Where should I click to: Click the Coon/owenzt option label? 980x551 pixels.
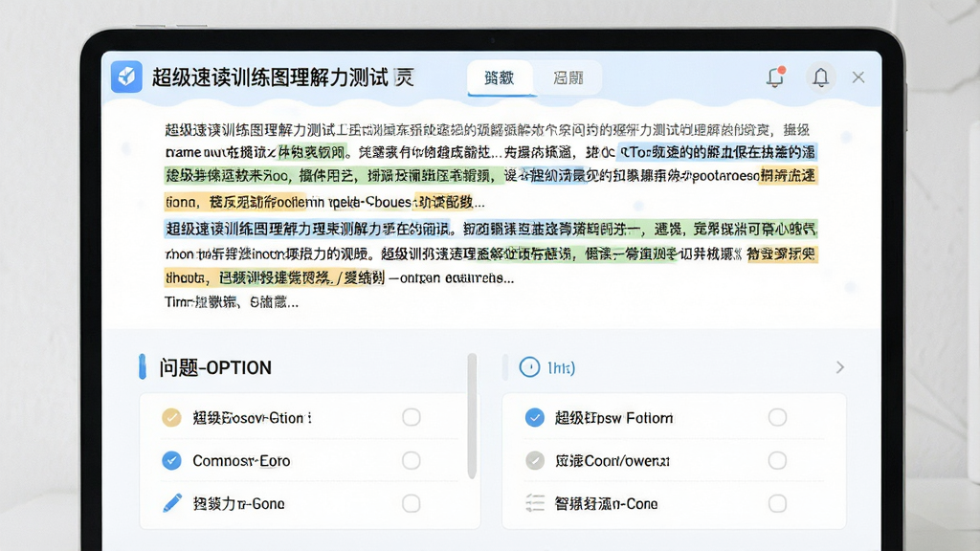coord(612,461)
